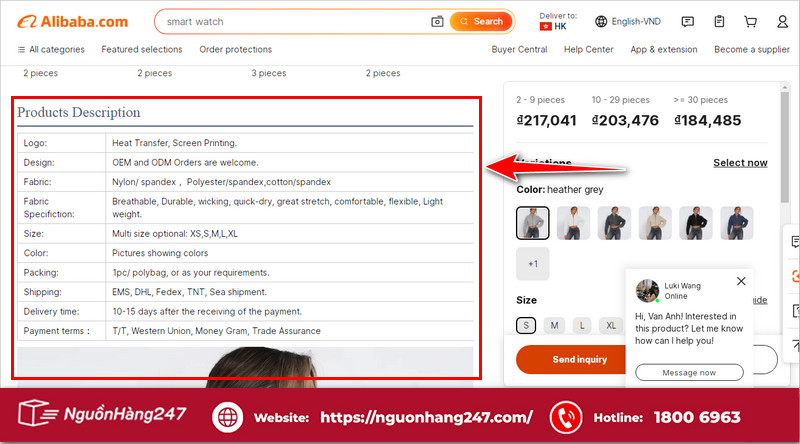
Task: Expand the All categories menu
Action: click(51, 49)
